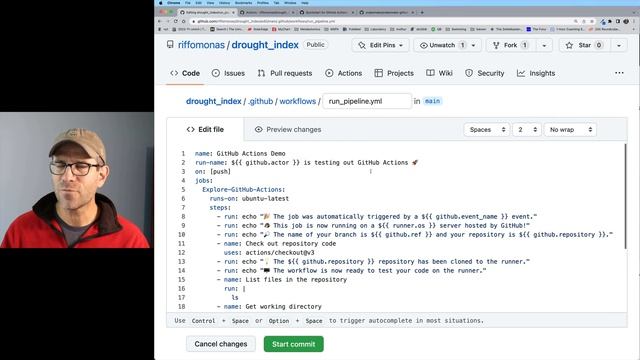Click the Start commit button

coord(293,344)
